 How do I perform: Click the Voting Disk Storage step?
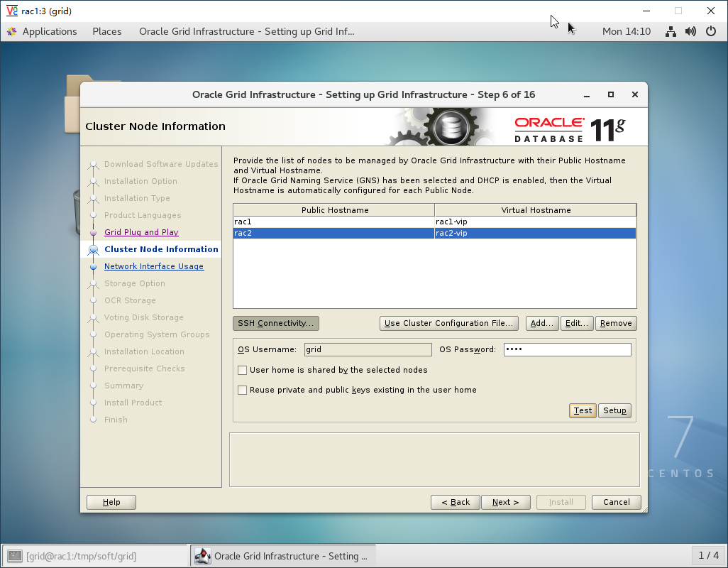coord(144,317)
